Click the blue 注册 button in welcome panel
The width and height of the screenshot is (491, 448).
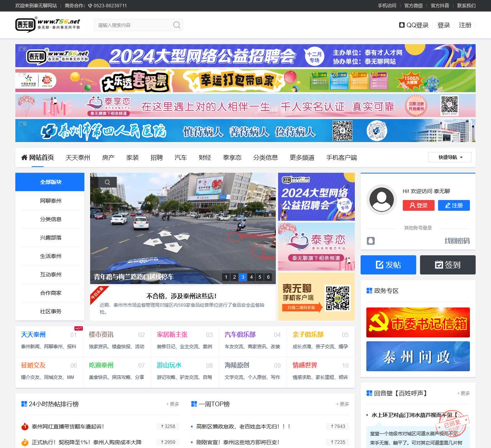(x=454, y=205)
